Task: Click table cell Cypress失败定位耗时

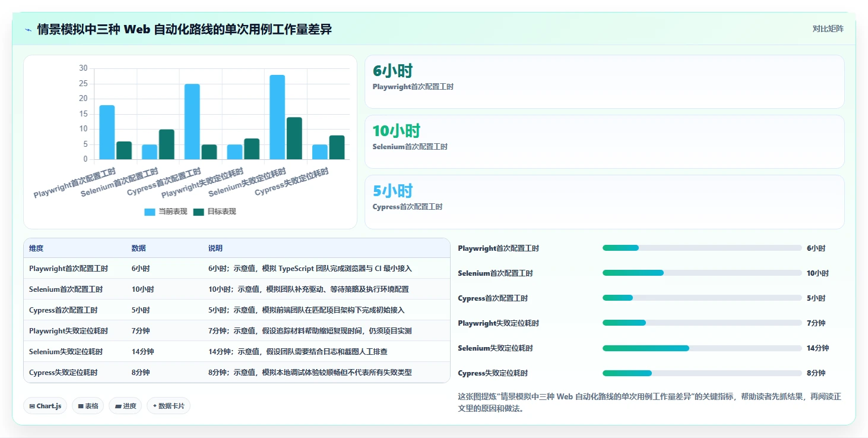Action: pyautogui.click(x=64, y=373)
